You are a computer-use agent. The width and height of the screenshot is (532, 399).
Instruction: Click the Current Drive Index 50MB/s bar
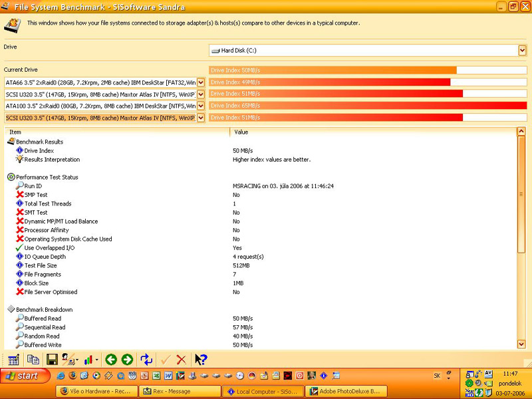point(368,70)
